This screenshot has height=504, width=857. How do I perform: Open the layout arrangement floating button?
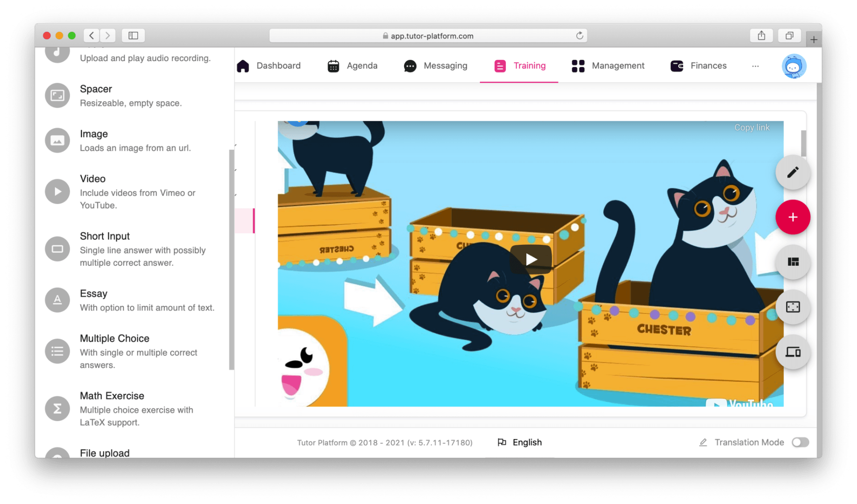pos(793,262)
